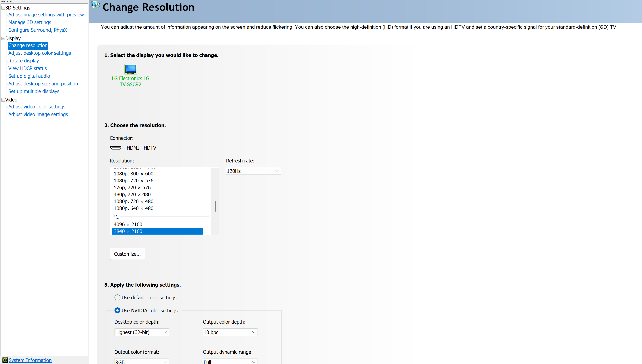The width and height of the screenshot is (642, 364).
Task: Open the Refresh rate dropdown
Action: [x=253, y=171]
